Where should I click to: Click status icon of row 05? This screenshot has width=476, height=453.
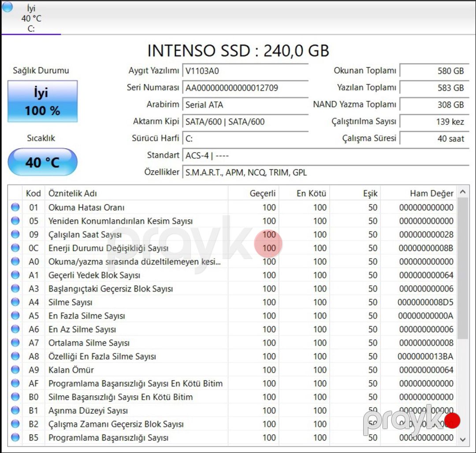tap(15, 221)
